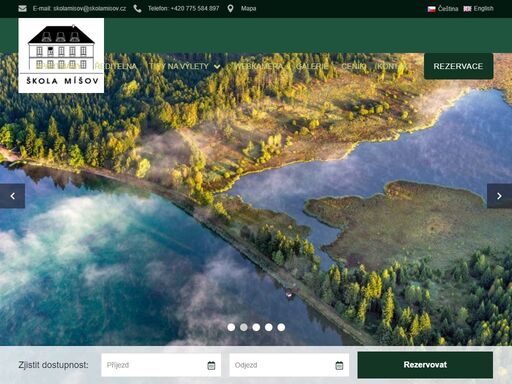Click the telephone handset icon
The image size is (512, 384).
pos(137,9)
